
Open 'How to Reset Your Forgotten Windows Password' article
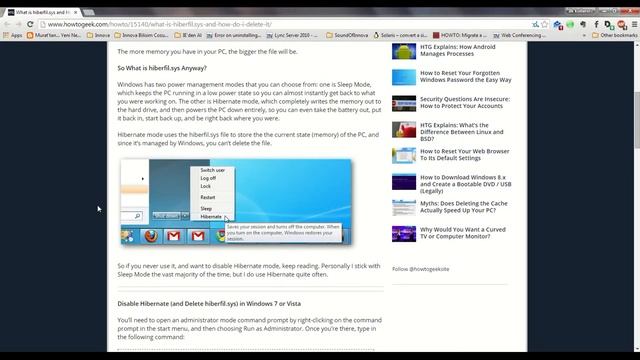pyautogui.click(x=466, y=76)
